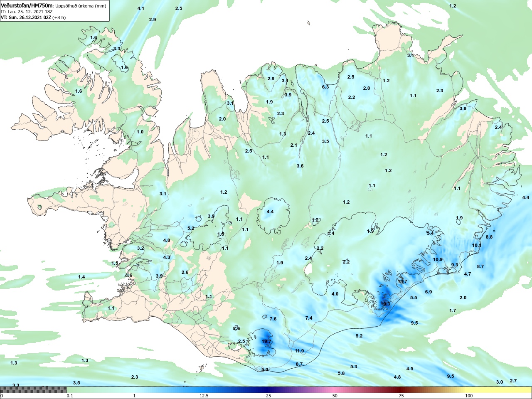Select the 'VT: Sun. 26.12.2021 02Z' line
The width and height of the screenshot is (532, 399).
pyautogui.click(x=26, y=18)
